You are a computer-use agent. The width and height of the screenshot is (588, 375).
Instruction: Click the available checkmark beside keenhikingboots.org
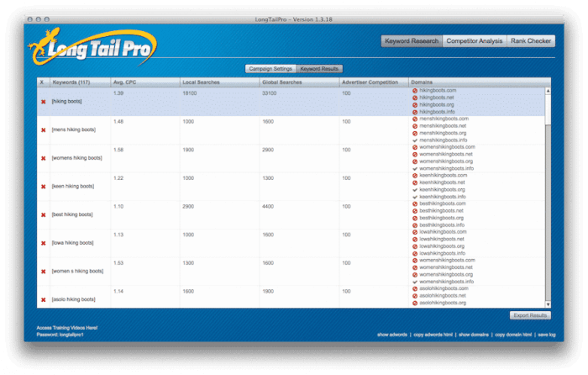415,190
